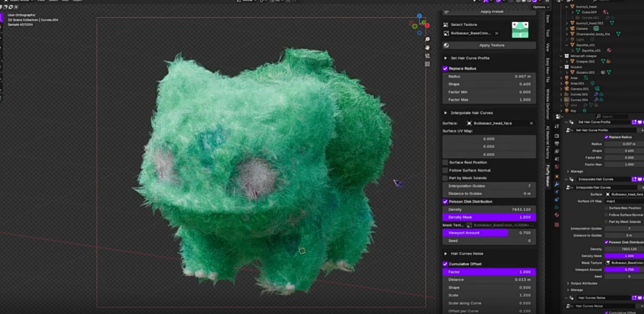Collapse the Minecraft creeper collection

point(561,56)
